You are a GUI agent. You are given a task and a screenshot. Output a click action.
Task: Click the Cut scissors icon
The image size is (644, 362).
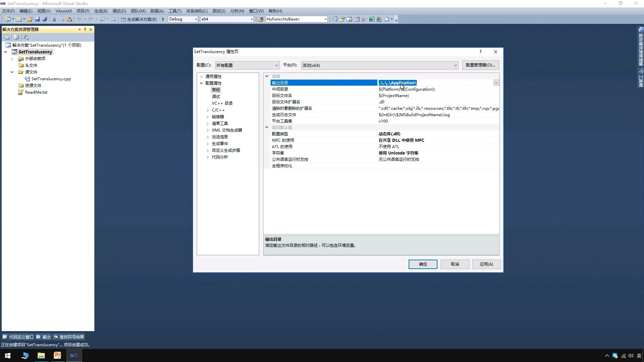(x=54, y=19)
